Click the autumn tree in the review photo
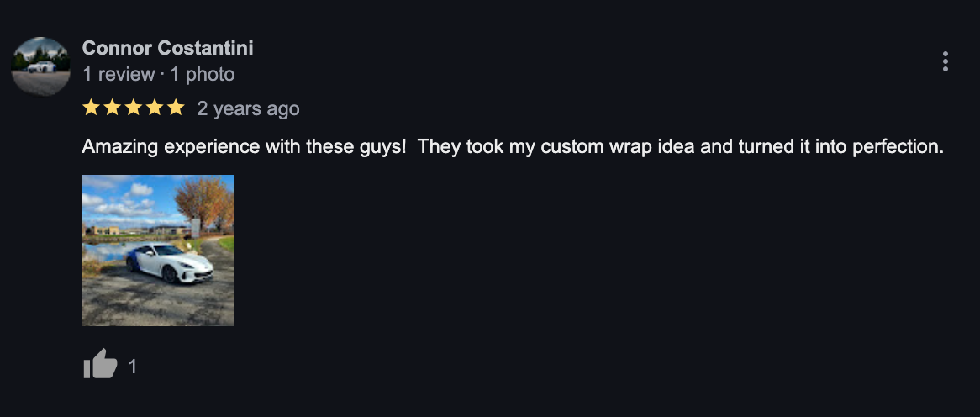Image resolution: width=980 pixels, height=417 pixels. click(203, 203)
